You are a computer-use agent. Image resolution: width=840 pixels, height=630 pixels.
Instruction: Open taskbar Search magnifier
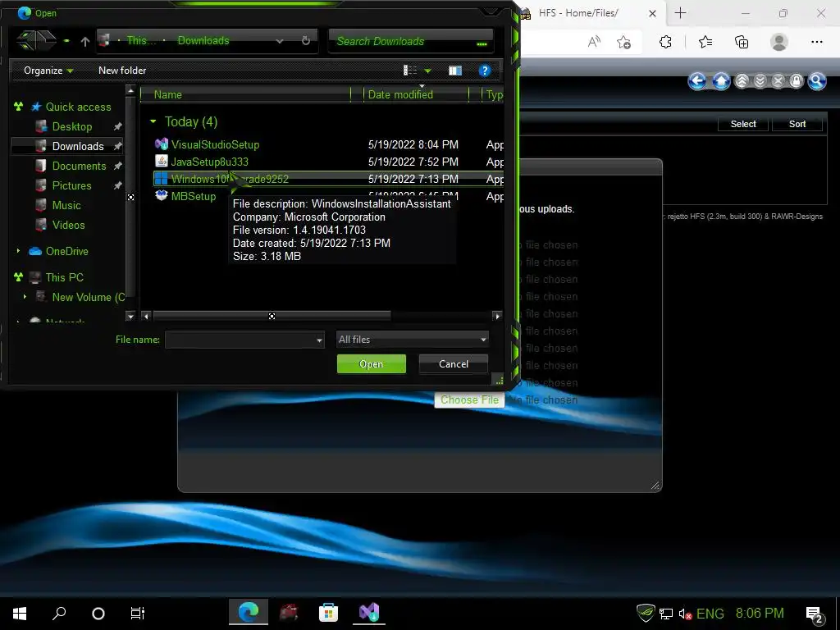pyautogui.click(x=59, y=613)
